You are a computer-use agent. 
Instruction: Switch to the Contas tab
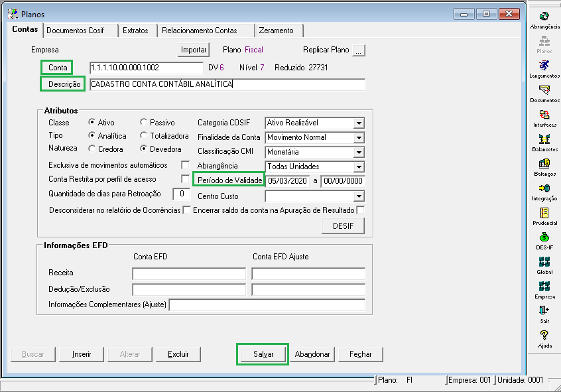tap(25, 29)
